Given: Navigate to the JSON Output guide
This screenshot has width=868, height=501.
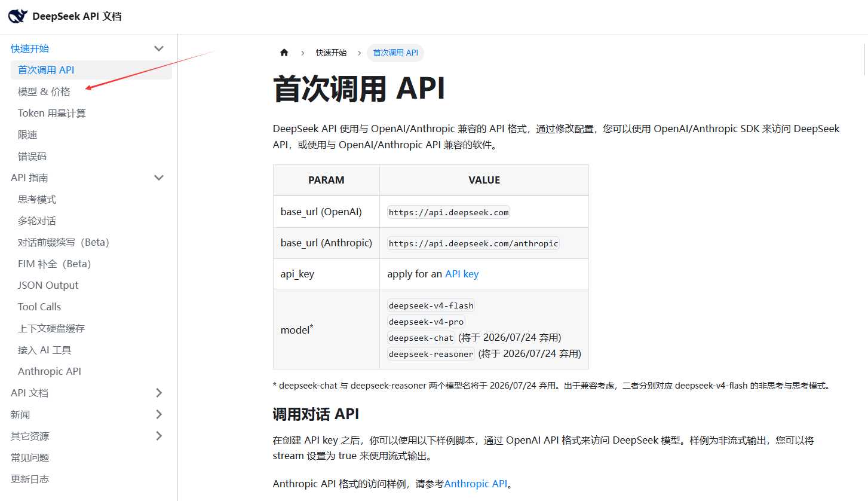Looking at the screenshot, I should [x=48, y=285].
